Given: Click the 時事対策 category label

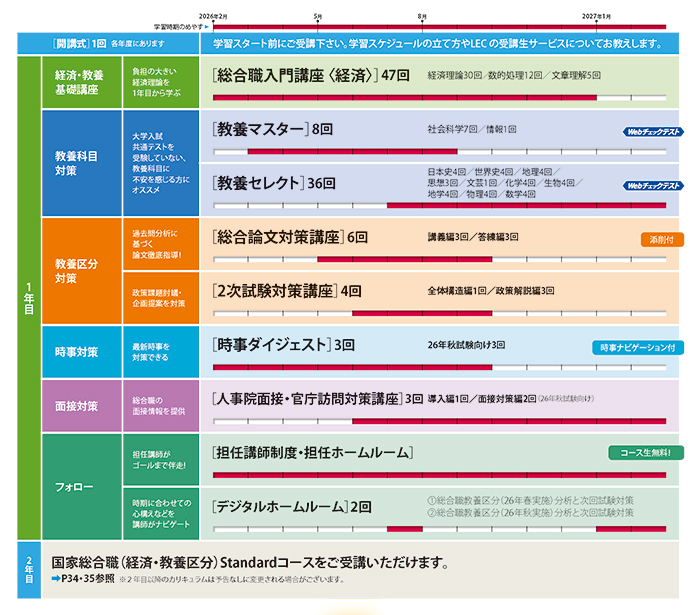Looking at the screenshot, I should (x=77, y=352).
